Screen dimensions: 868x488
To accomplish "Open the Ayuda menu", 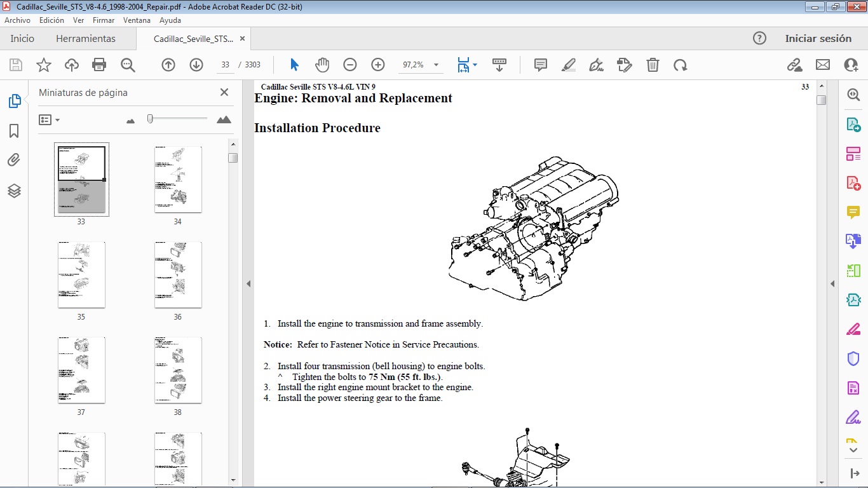I will point(170,20).
